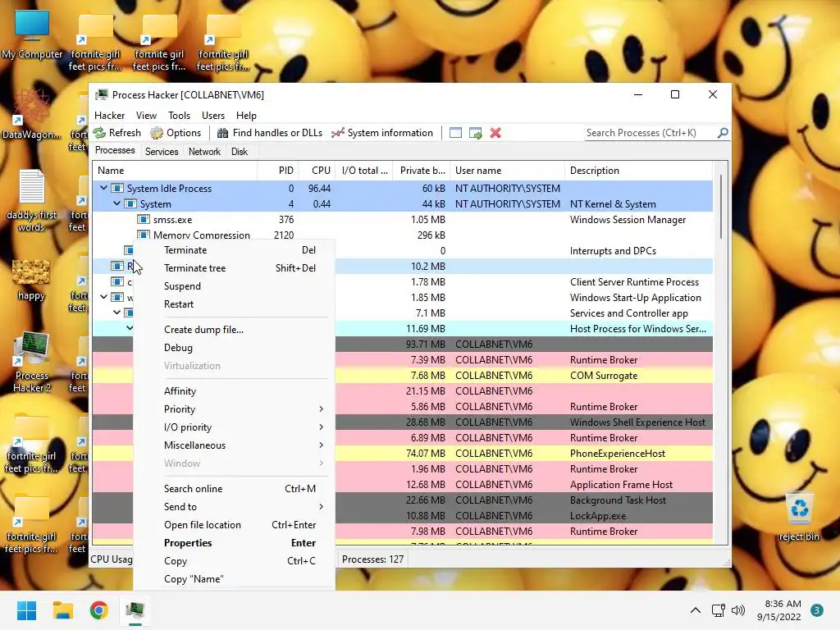The width and height of the screenshot is (840, 630).
Task: Open the Users menu
Action: pyautogui.click(x=213, y=116)
